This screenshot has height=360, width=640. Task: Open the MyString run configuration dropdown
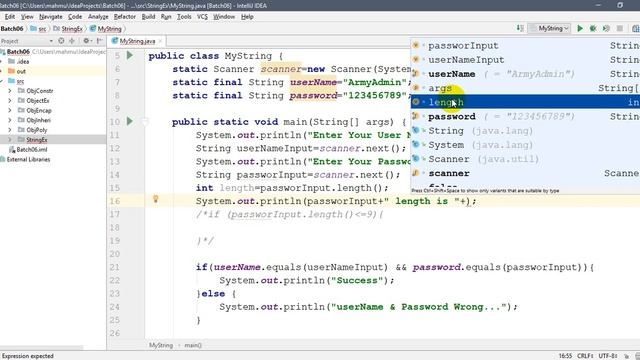(x=549, y=28)
